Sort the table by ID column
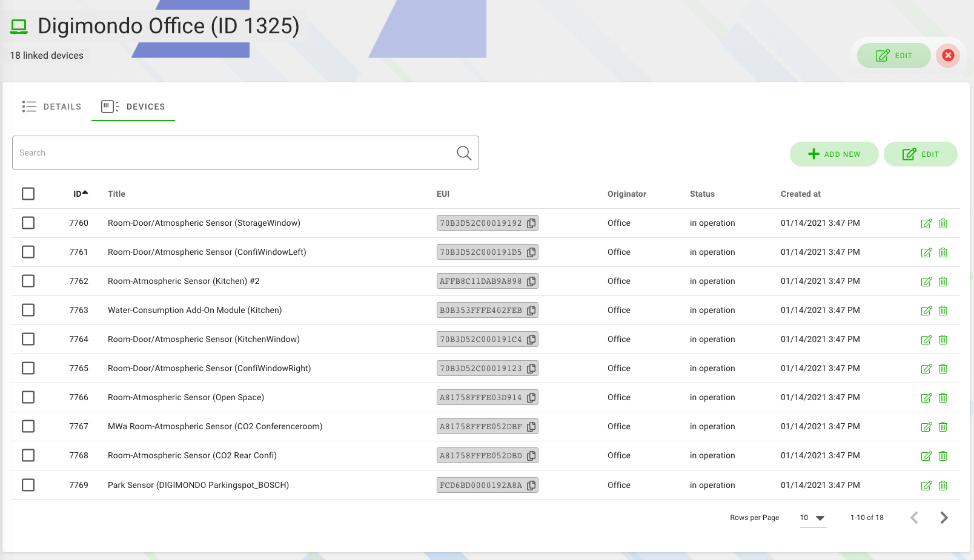 (x=78, y=194)
